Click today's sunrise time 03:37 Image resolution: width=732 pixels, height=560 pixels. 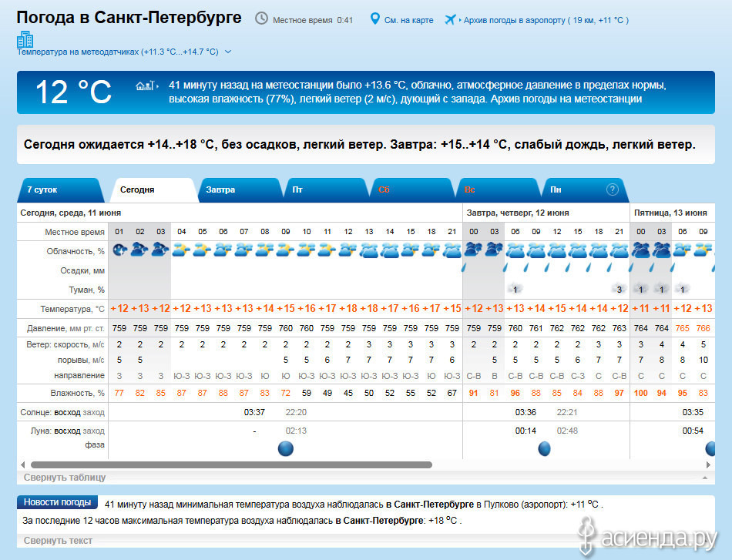(x=254, y=412)
